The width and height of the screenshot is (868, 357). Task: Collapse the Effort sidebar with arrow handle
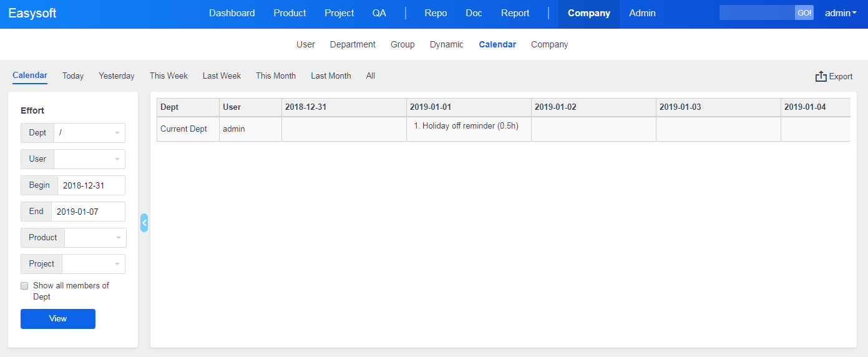(x=144, y=223)
